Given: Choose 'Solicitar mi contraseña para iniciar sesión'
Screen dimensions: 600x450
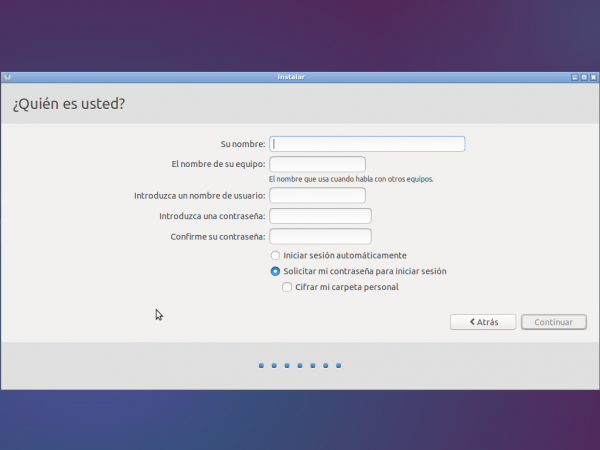Looking at the screenshot, I should [x=275, y=271].
